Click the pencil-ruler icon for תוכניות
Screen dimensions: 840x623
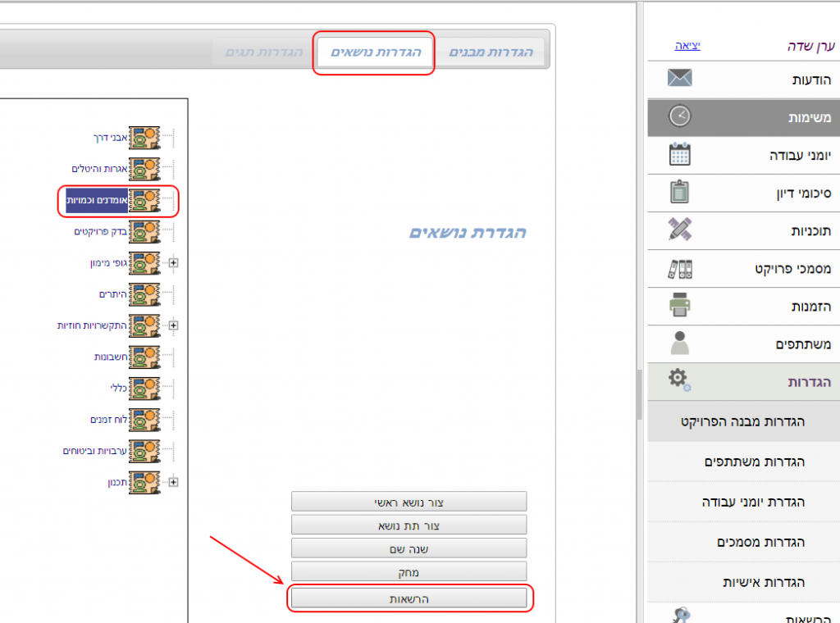tap(680, 230)
